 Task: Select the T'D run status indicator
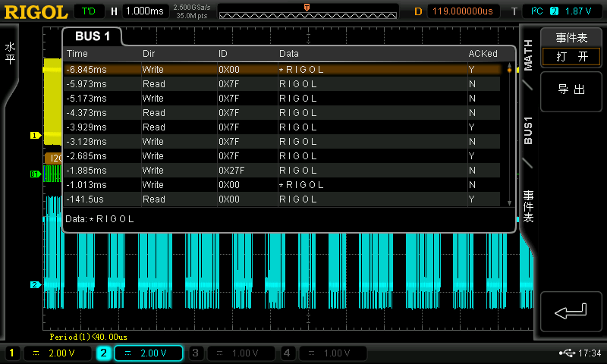coord(89,11)
